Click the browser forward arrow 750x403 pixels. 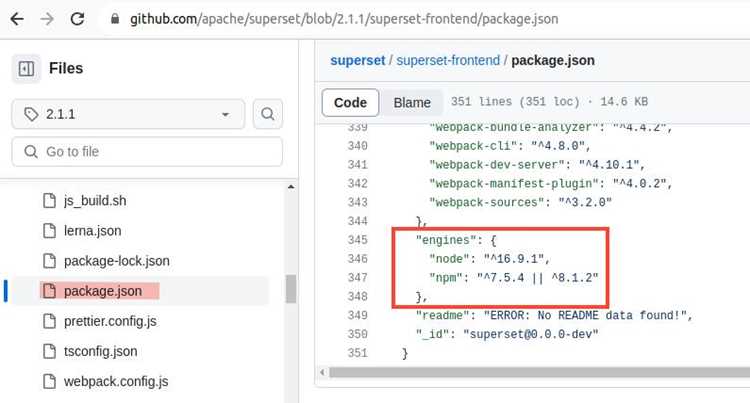point(47,19)
